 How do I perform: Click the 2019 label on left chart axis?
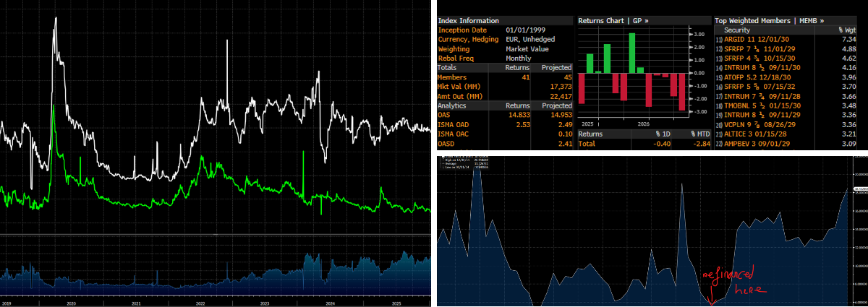pyautogui.click(x=7, y=304)
